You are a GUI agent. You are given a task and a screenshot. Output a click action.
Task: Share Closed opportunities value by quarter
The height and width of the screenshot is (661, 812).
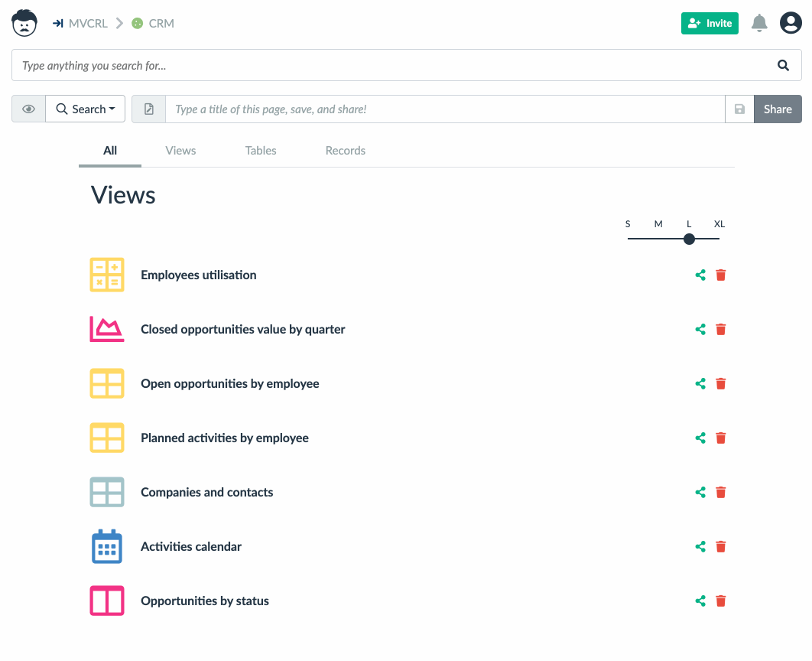pos(700,330)
